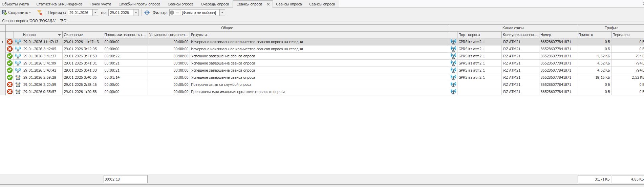644x187 pixels.
Task: Expand the 'по' end date picker
Action: pyautogui.click(x=136, y=13)
